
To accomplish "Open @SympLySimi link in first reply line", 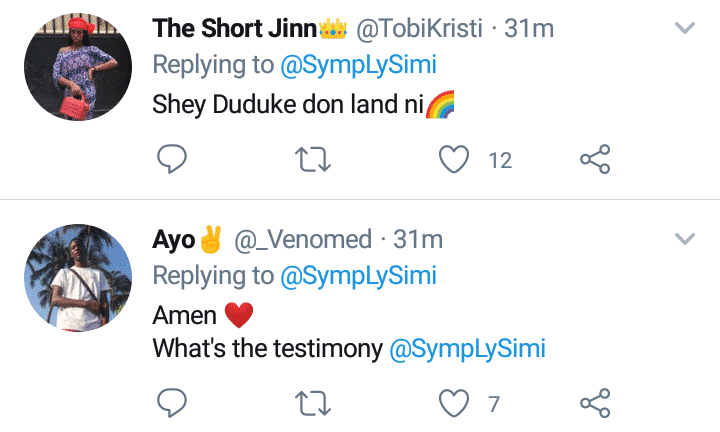I will pos(358,66).
